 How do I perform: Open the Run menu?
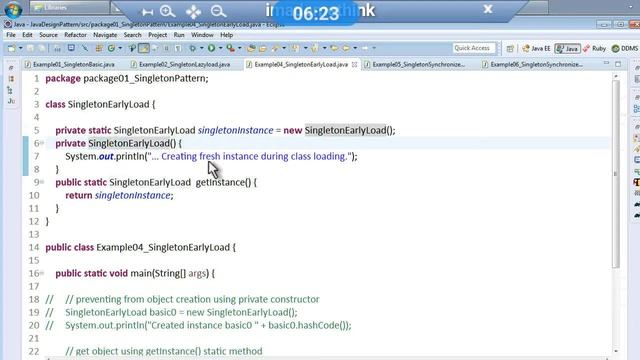point(179,35)
